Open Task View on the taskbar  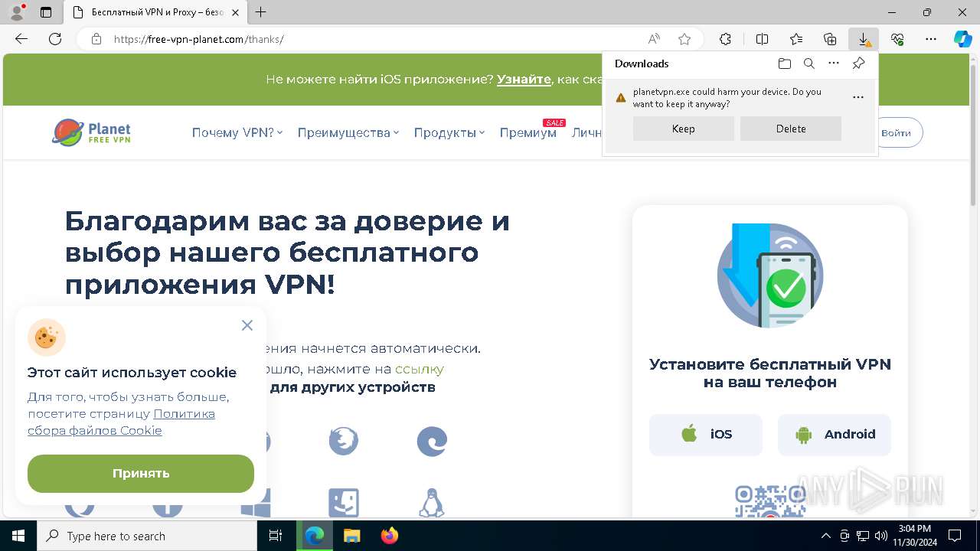276,536
